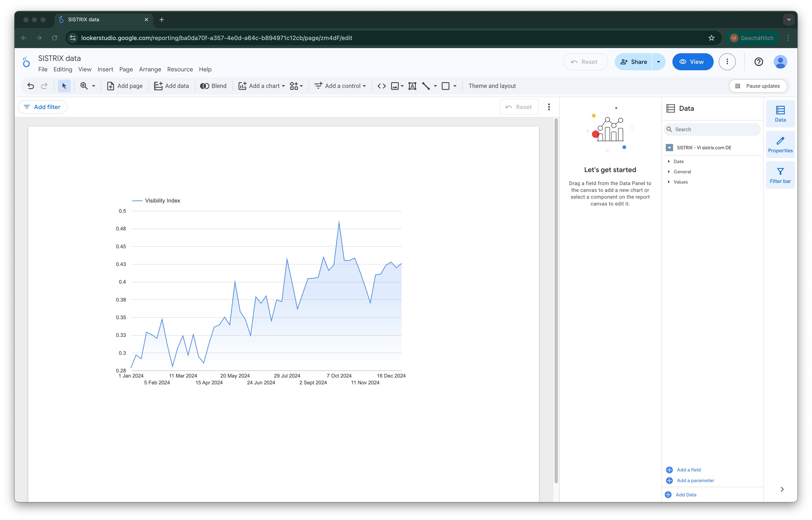
Task: Click Add a parameter link
Action: pyautogui.click(x=695, y=480)
